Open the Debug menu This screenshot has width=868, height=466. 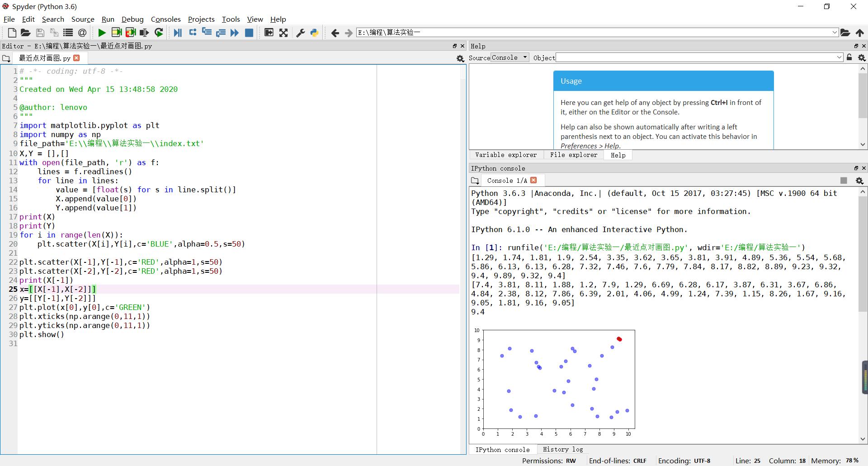[x=132, y=19]
